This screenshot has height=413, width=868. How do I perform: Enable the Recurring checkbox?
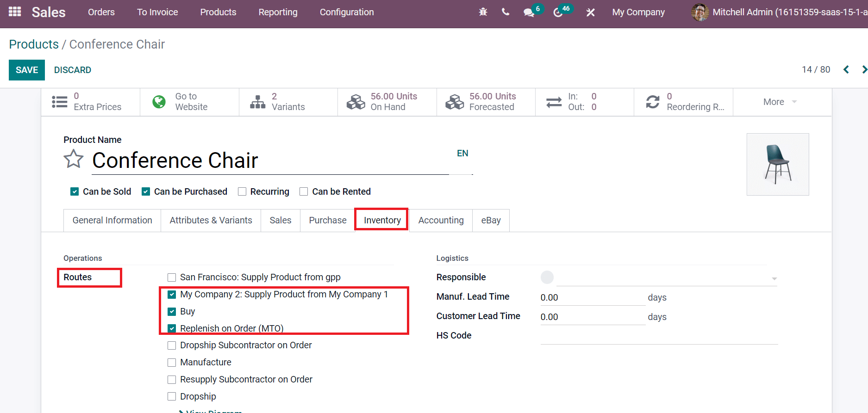242,191
